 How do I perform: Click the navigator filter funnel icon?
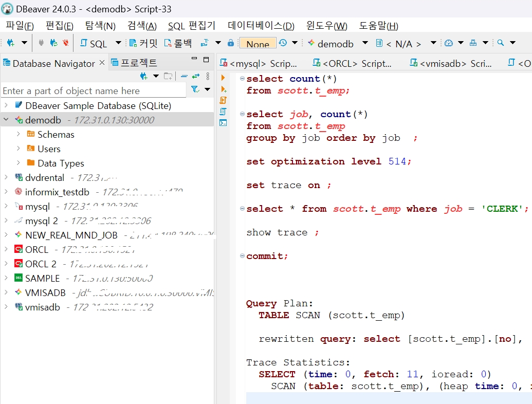(195, 89)
